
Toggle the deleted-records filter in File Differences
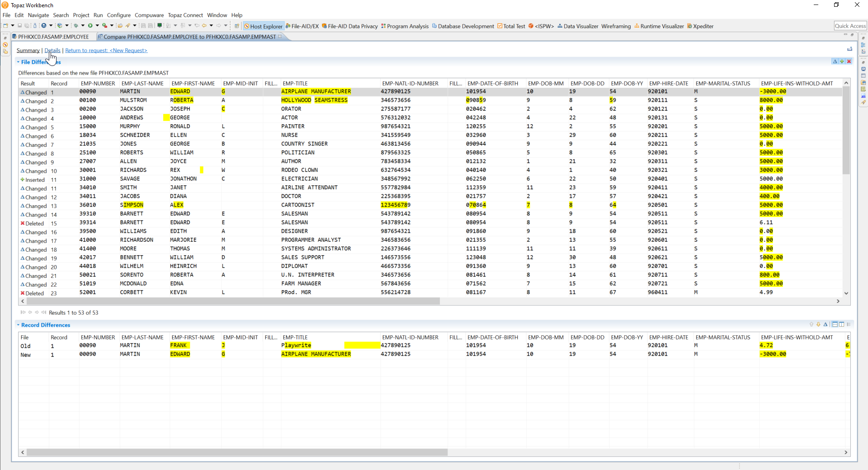pyautogui.click(x=849, y=61)
